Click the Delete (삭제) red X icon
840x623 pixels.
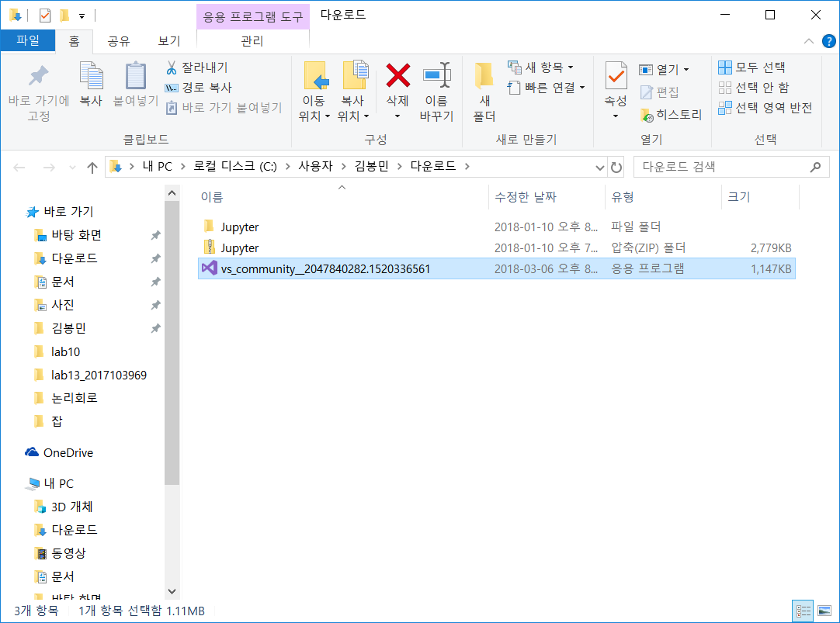pos(397,77)
